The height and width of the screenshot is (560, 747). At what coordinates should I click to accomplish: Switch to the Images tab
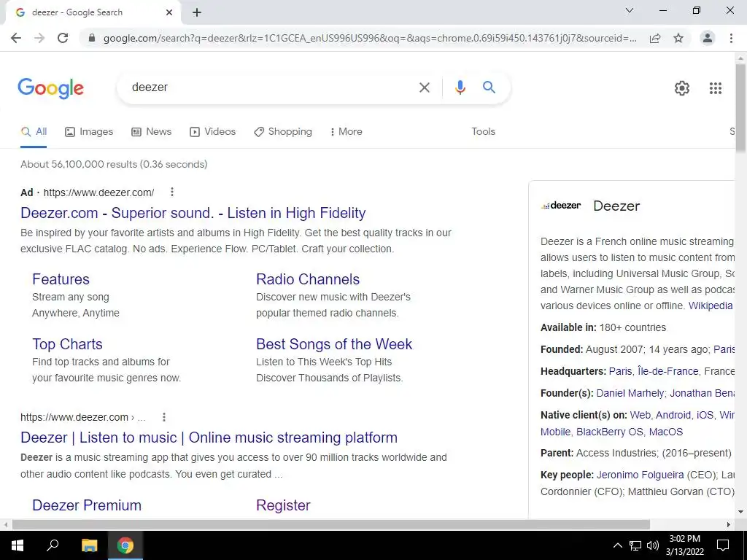click(x=89, y=132)
